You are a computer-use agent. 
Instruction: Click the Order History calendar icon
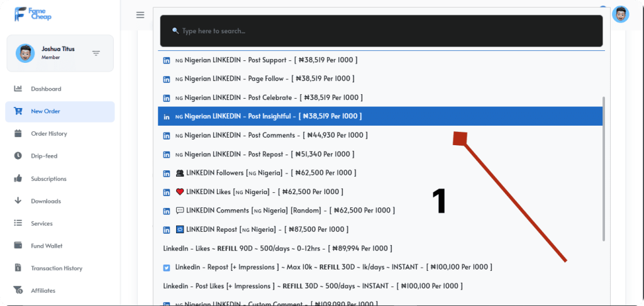tap(18, 133)
